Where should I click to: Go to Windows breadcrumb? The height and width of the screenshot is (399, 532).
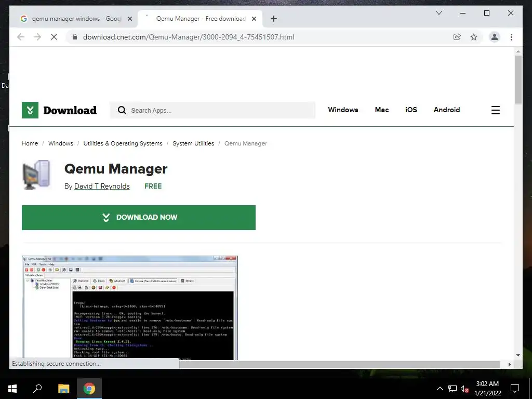click(61, 143)
